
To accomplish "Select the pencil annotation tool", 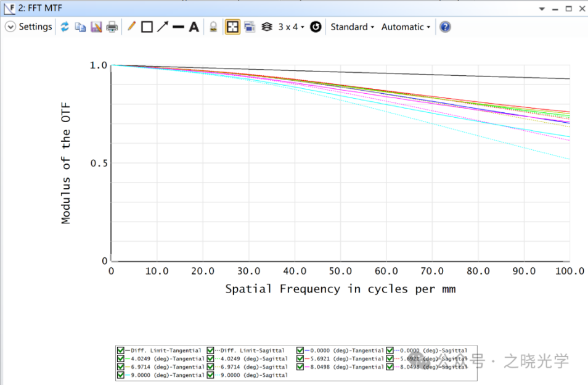I will (x=131, y=27).
